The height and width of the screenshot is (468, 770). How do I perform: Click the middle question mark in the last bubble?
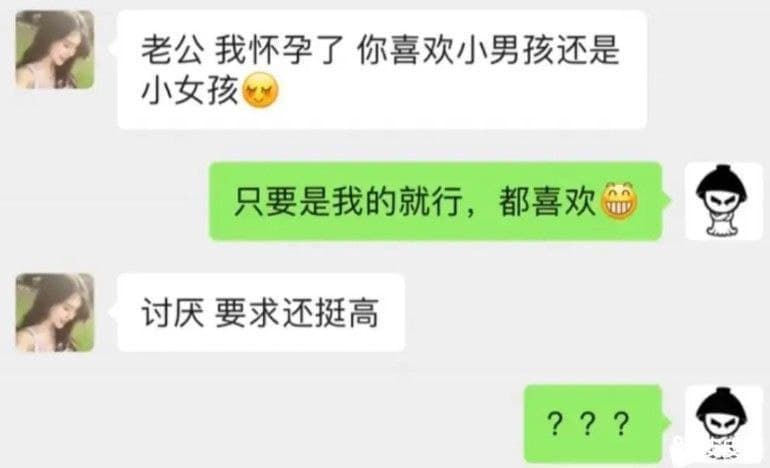(x=588, y=424)
